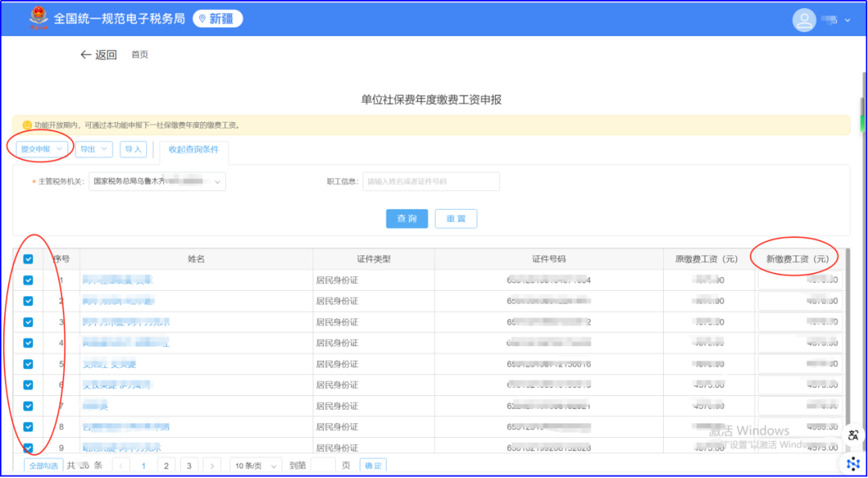The width and height of the screenshot is (868, 478).
Task: Click the 原缴费工资（元） column header
Action: tap(707, 259)
